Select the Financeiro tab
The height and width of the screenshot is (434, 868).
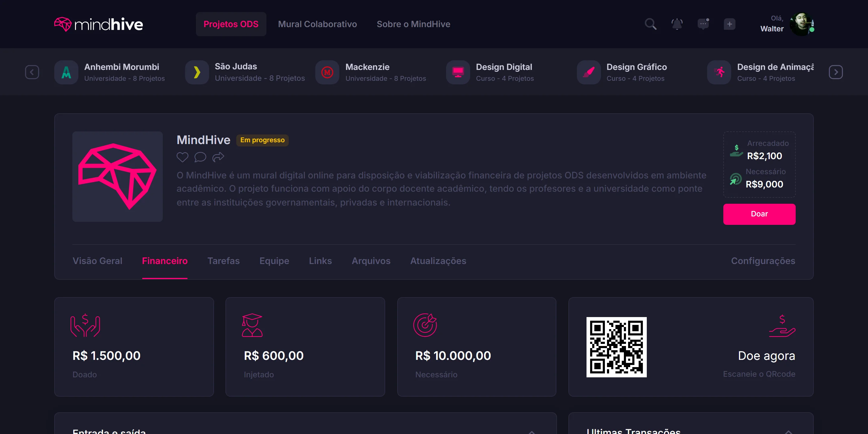[x=165, y=261]
